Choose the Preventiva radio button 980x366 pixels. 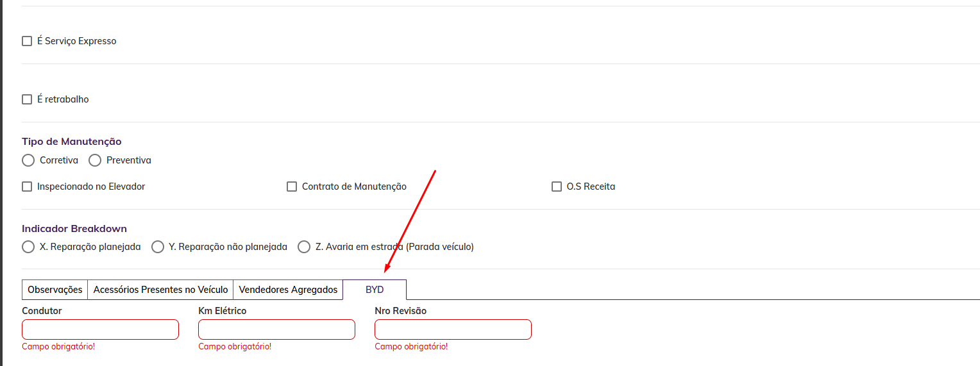coord(95,160)
